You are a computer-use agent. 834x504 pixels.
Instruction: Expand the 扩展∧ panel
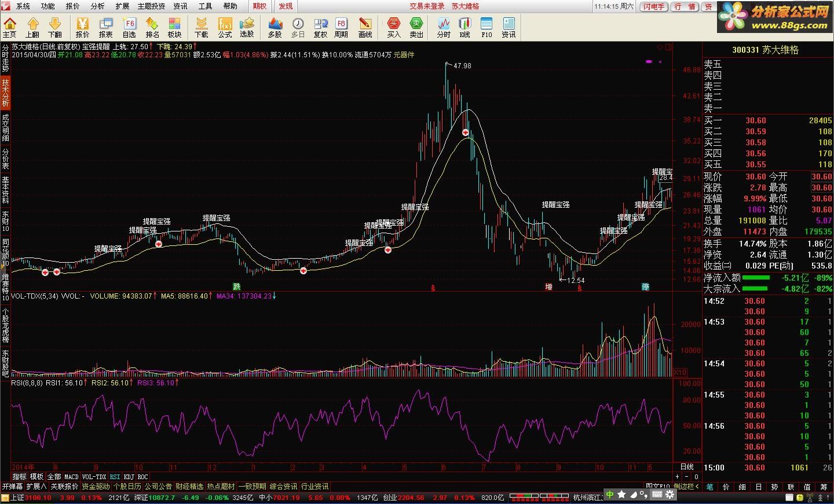(36, 487)
